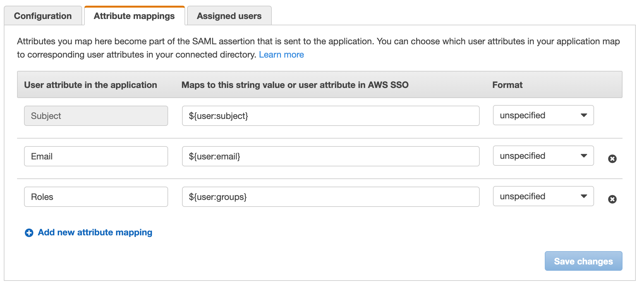644x291 pixels.
Task: Remove the Email attribute mapping row
Action: [x=612, y=159]
